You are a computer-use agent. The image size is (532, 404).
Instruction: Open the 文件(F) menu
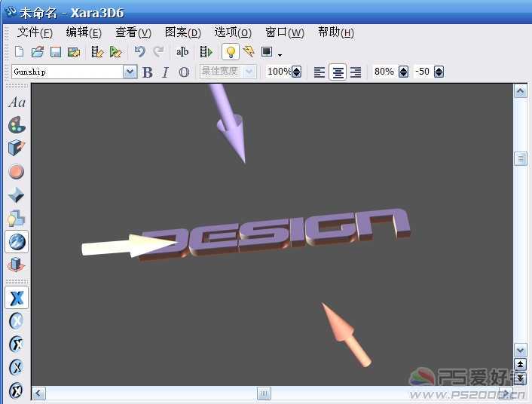tap(35, 32)
